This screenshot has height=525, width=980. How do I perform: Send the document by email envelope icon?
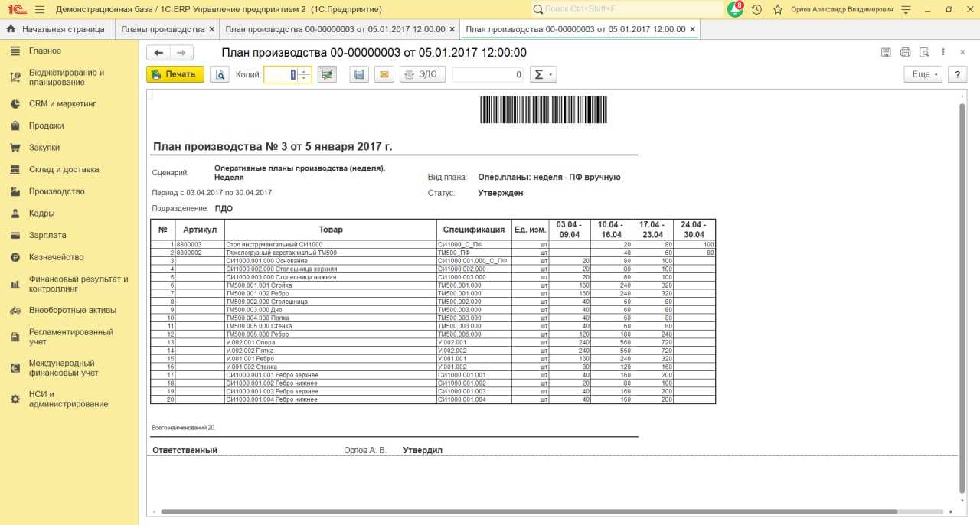(384, 74)
